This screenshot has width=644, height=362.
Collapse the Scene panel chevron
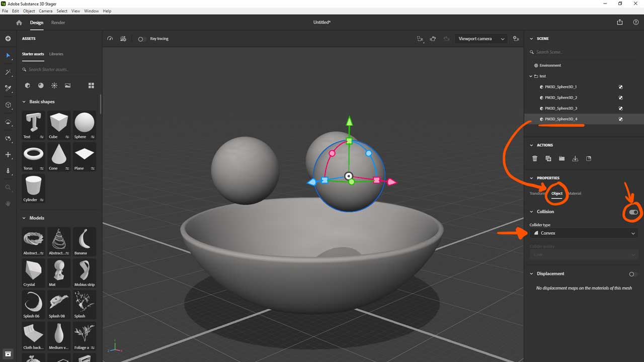pyautogui.click(x=531, y=39)
